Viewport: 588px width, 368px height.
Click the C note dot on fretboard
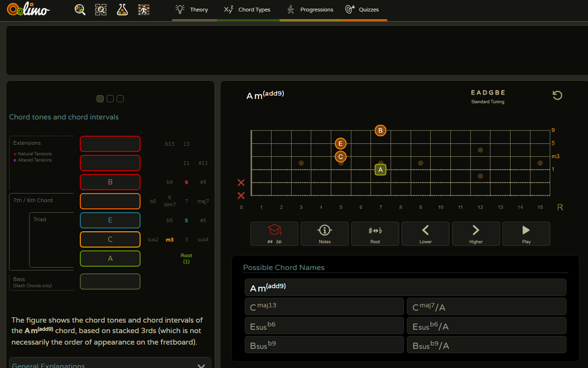tap(340, 156)
